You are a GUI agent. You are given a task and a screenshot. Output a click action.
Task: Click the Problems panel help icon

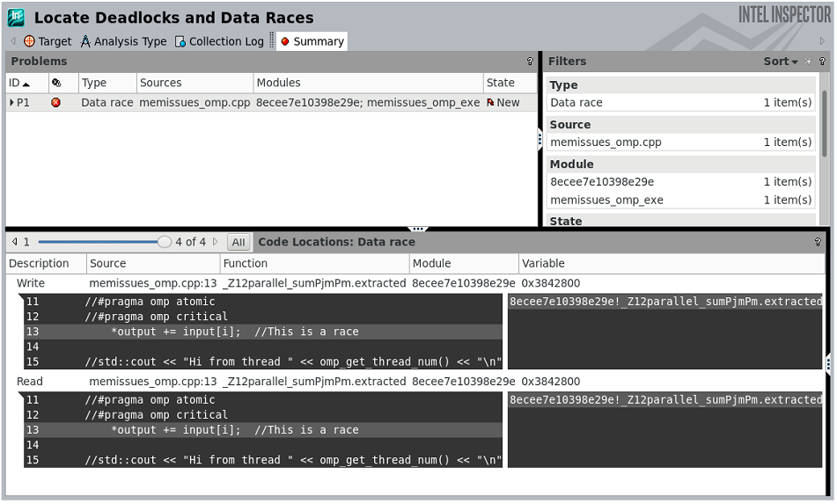(x=530, y=62)
